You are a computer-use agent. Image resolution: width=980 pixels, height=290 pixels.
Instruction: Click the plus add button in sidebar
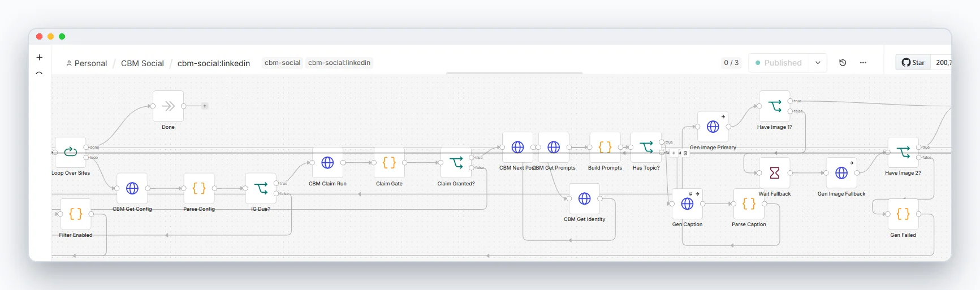pos(39,57)
